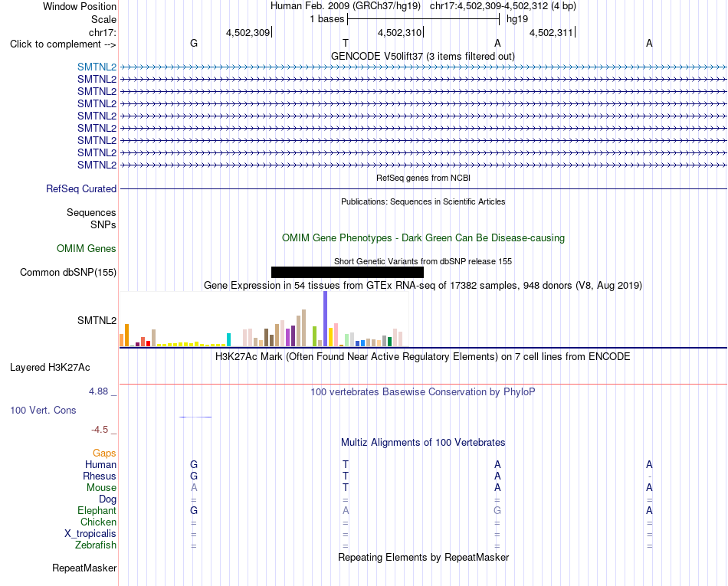Image resolution: width=728 pixels, height=586 pixels.
Task: Click the '1 bases' scale bar label
Action: tap(327, 19)
